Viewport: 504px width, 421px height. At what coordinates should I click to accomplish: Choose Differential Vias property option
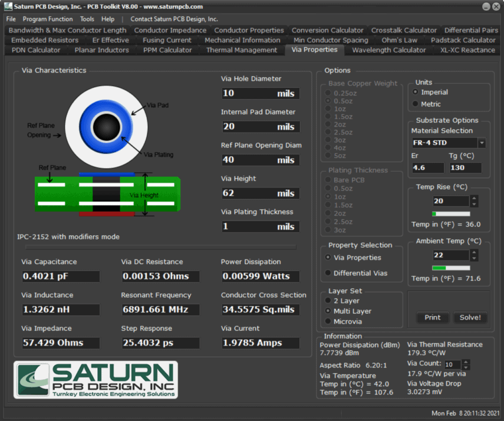pos(328,273)
